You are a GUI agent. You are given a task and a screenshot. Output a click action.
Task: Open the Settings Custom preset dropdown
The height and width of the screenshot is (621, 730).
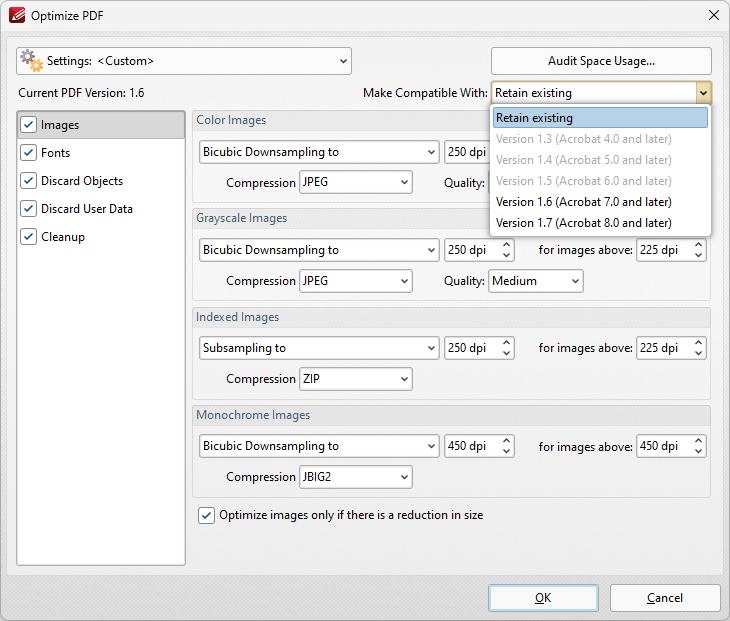184,61
